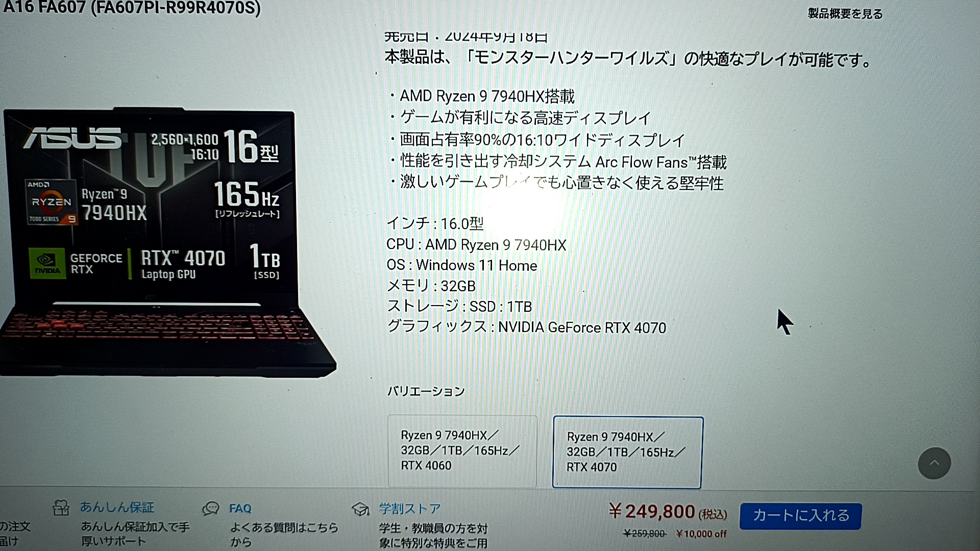
Task: Click the FAQ speech bubble icon
Action: [211, 509]
